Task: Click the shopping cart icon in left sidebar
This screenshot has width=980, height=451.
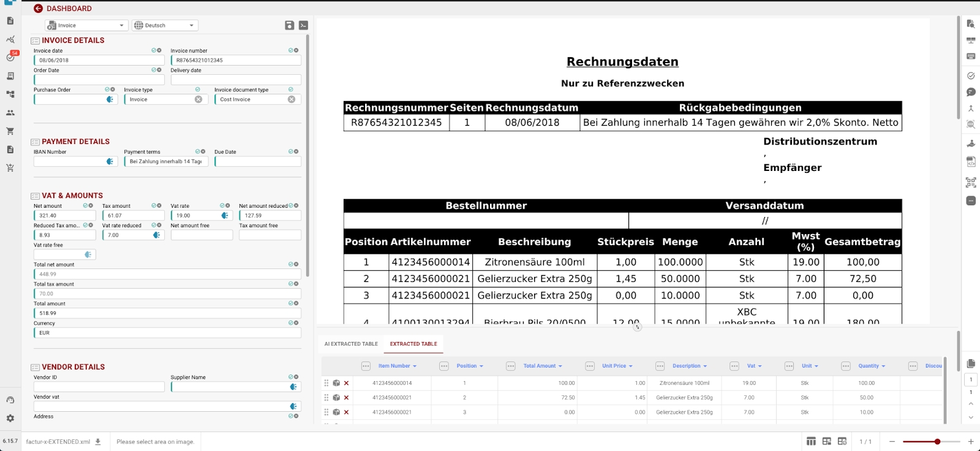Action: click(10, 131)
